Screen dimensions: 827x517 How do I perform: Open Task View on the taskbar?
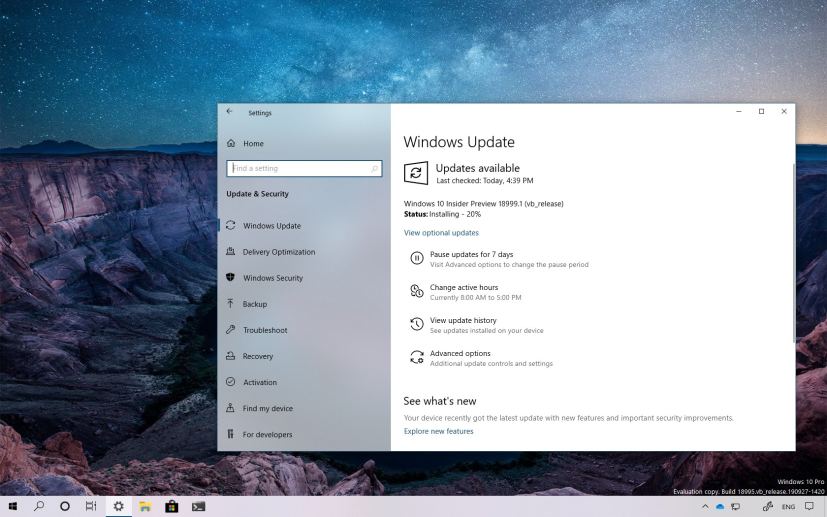click(91, 506)
